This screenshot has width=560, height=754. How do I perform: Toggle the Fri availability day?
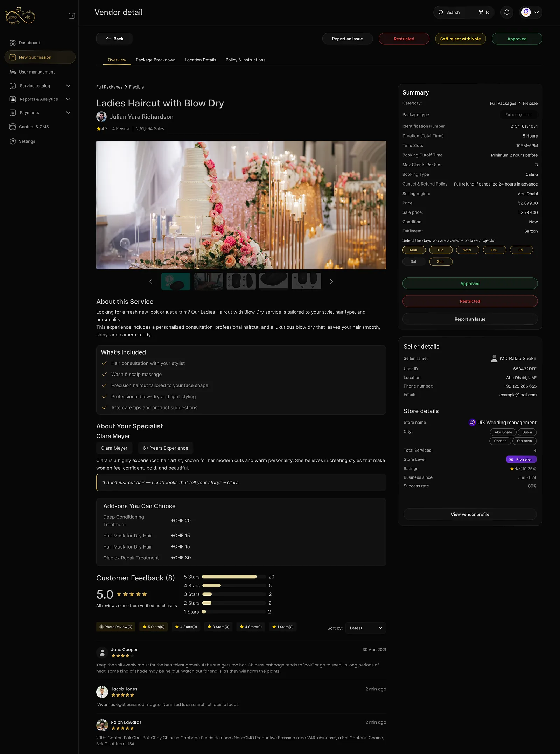pos(521,250)
